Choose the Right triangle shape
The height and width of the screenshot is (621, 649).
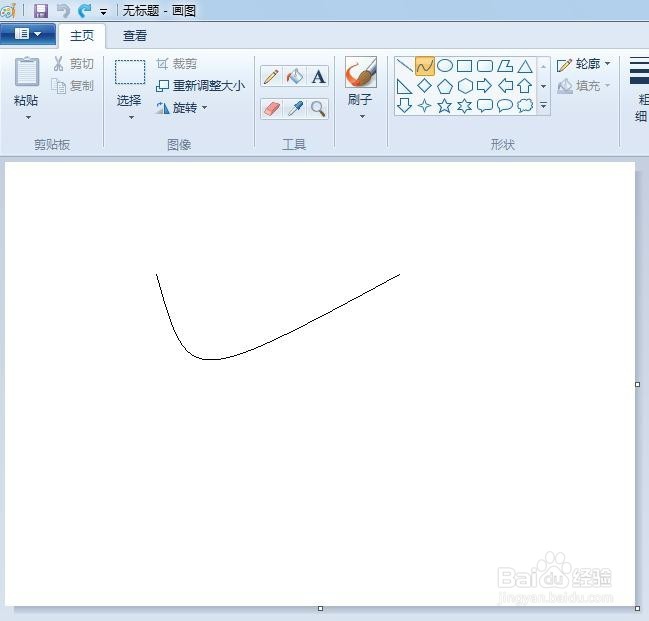(404, 86)
